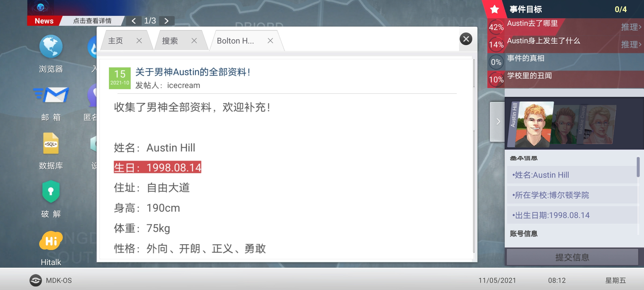Viewport: 644px width, 290px height.
Task: Click 姓名: Austin Hill in the post
Action: [155, 148]
